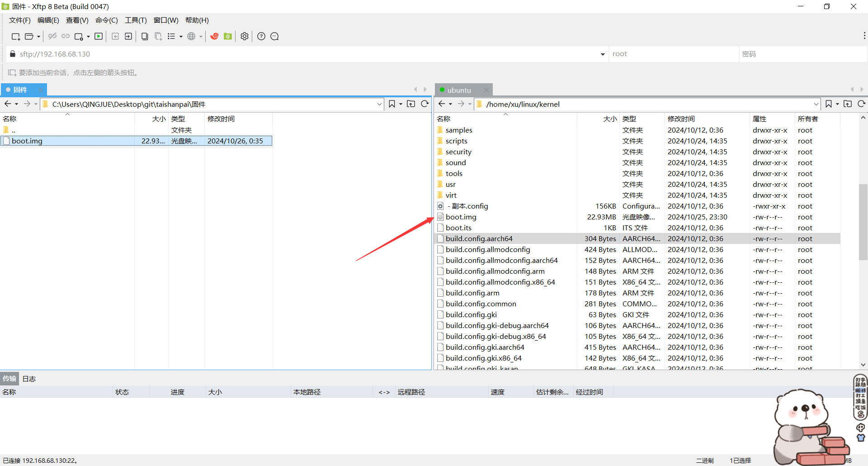Image resolution: width=868 pixels, height=466 pixels.
Task: Expand the sftp host address dropdown
Action: point(603,54)
